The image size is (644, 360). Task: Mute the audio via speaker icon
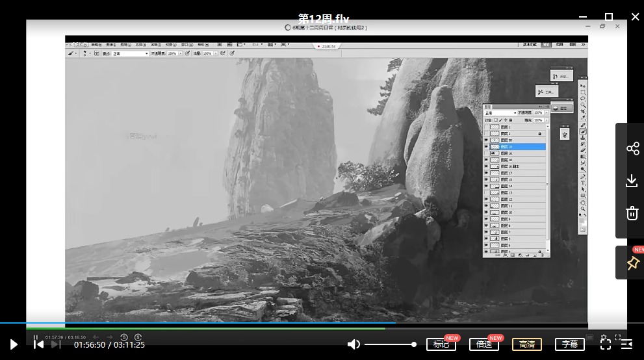(354, 344)
